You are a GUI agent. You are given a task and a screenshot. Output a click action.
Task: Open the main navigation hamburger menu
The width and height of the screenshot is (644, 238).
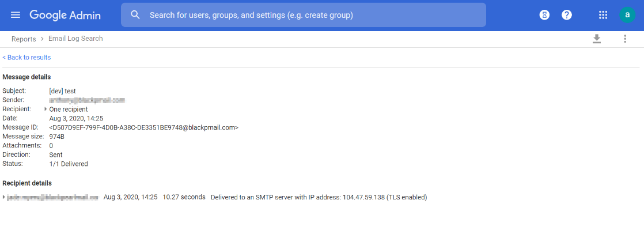click(x=16, y=15)
